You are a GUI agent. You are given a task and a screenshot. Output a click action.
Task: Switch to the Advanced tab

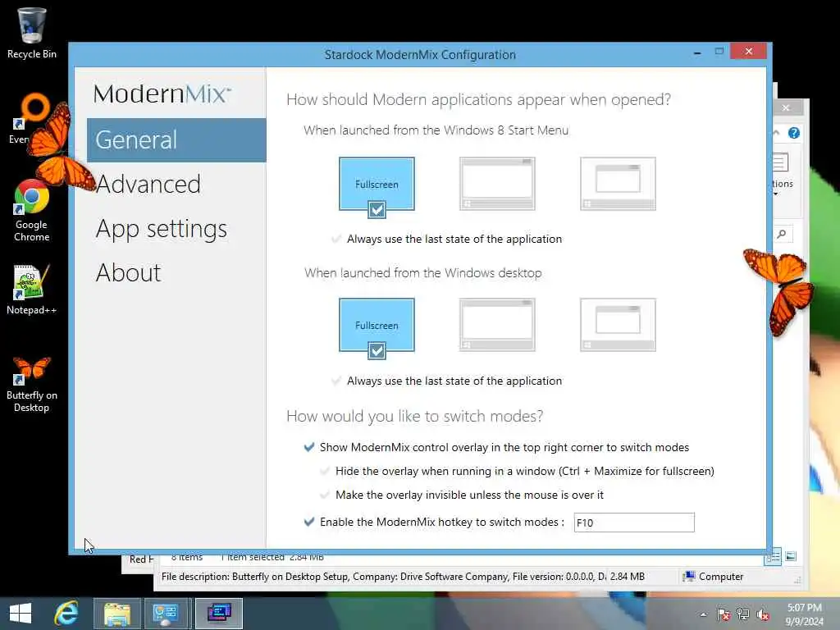point(148,185)
